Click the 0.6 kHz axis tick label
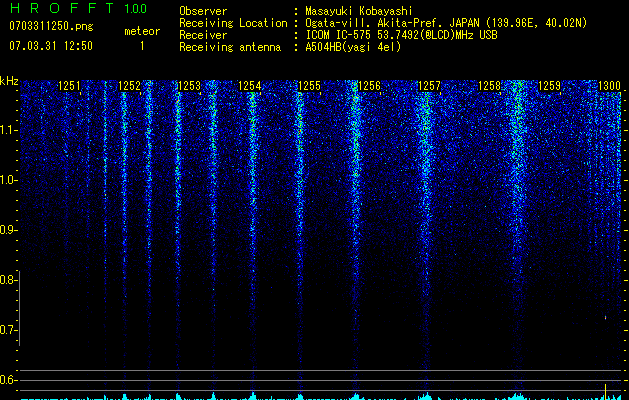 click(x=7, y=380)
